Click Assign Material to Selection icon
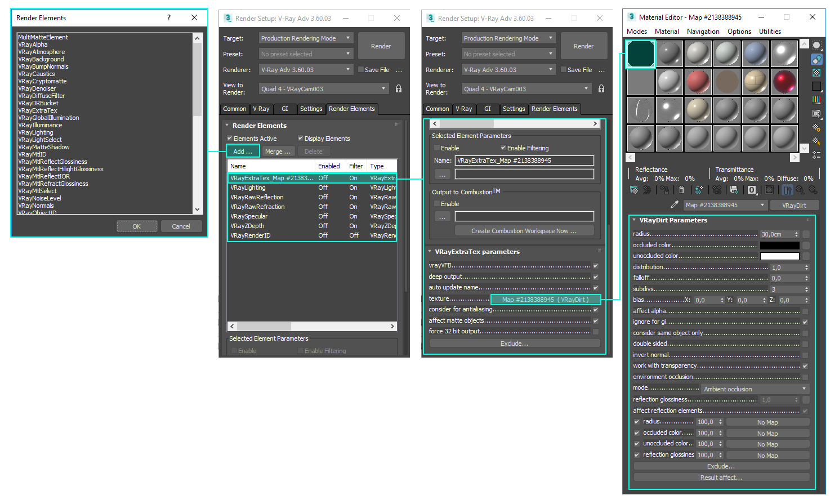This screenshot has height=504, width=839. point(665,190)
